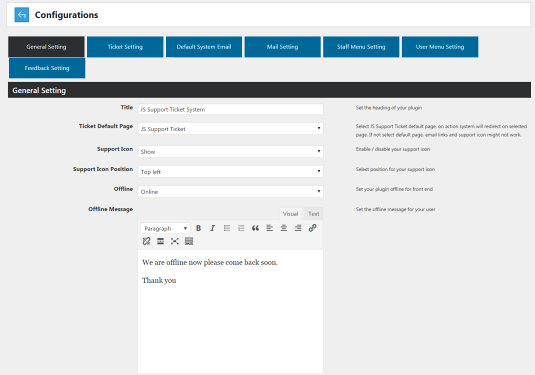Switch to the Ticket Setting tab

(x=125, y=47)
